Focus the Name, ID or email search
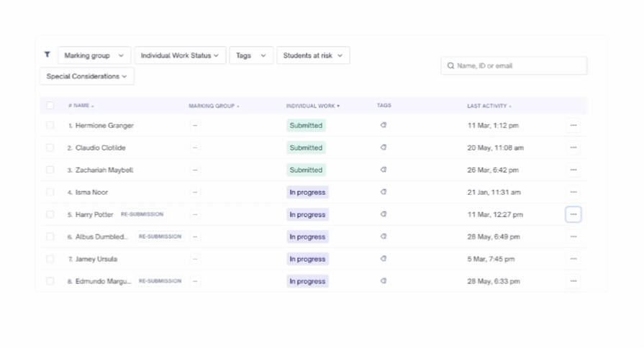The height and width of the screenshot is (348, 644). 514,65
